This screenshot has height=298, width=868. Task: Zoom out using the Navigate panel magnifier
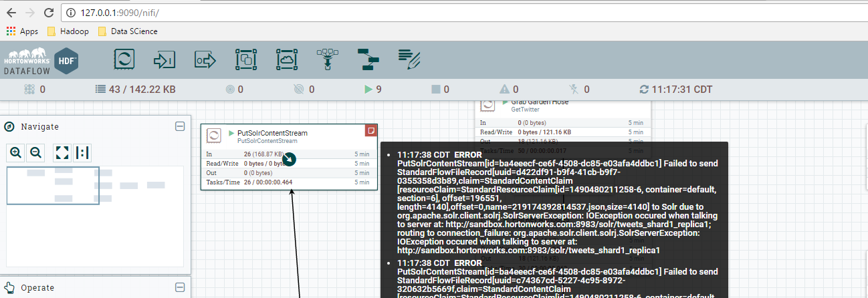[35, 152]
